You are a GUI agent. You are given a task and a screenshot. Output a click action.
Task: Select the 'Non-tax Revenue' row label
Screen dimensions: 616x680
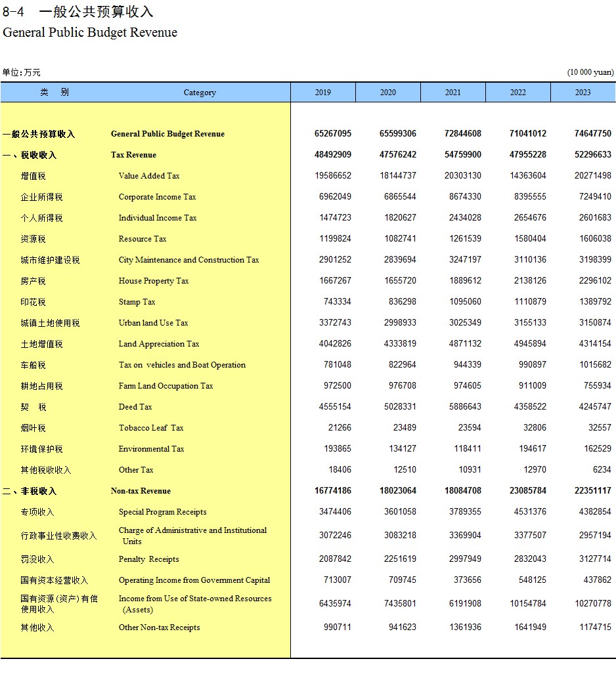[141, 491]
